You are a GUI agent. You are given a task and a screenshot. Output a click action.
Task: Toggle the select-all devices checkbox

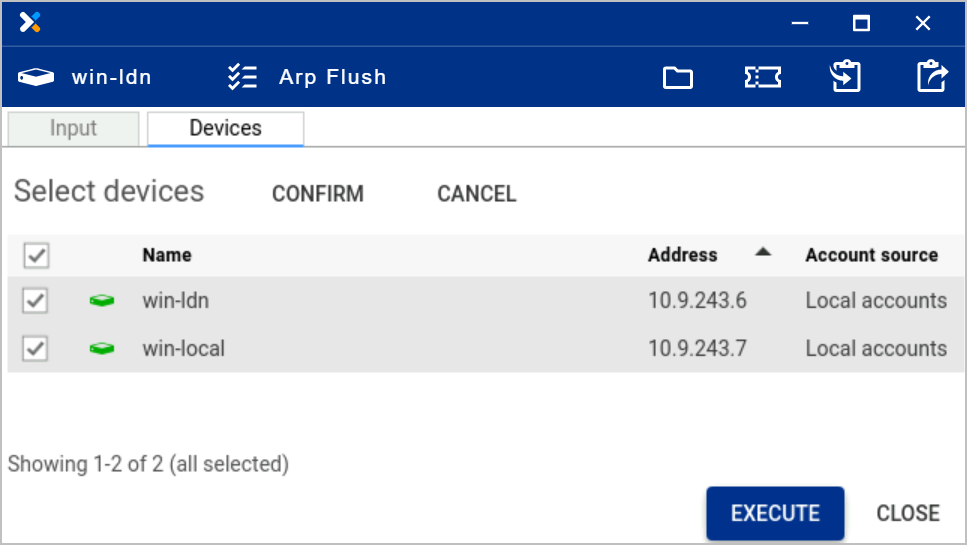click(36, 256)
